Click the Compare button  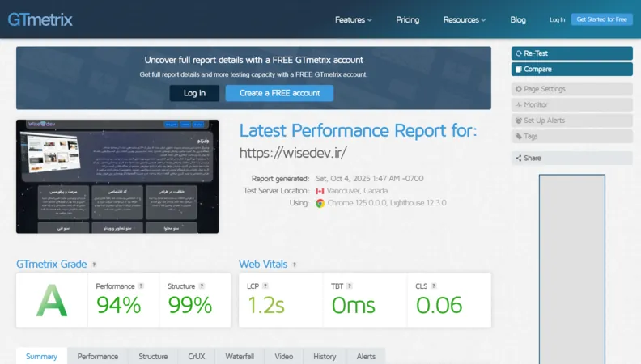pos(572,69)
